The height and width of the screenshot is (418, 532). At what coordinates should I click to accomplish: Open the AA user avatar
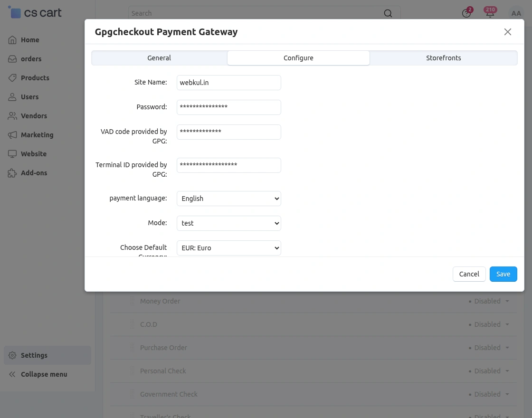click(x=516, y=13)
